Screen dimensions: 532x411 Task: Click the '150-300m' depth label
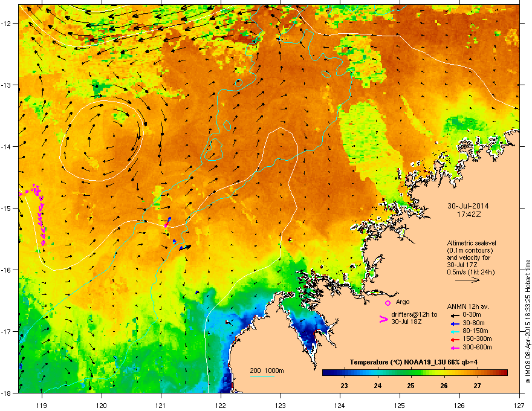point(477,338)
